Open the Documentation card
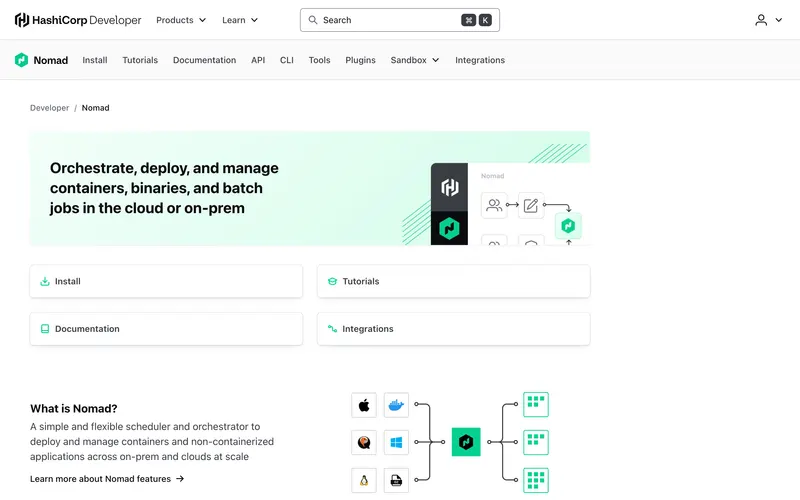The width and height of the screenshot is (800, 500). coord(166,329)
